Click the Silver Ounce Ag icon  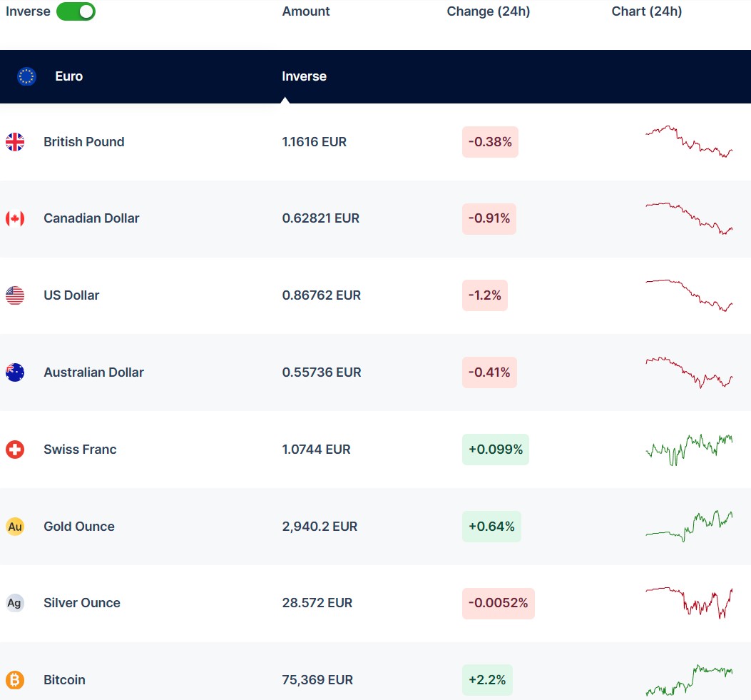(15, 603)
